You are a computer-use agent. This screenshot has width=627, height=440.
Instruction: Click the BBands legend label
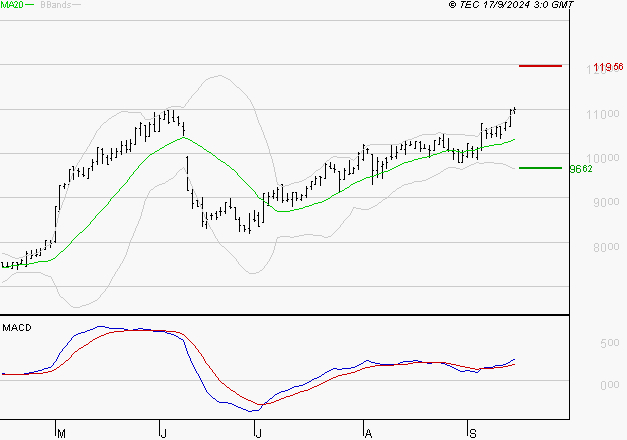56,5
